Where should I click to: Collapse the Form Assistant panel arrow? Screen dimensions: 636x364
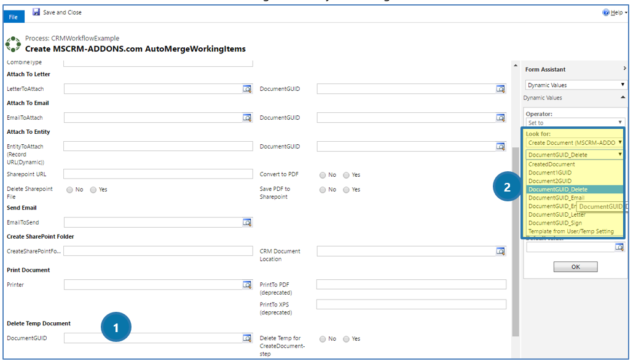coord(624,69)
